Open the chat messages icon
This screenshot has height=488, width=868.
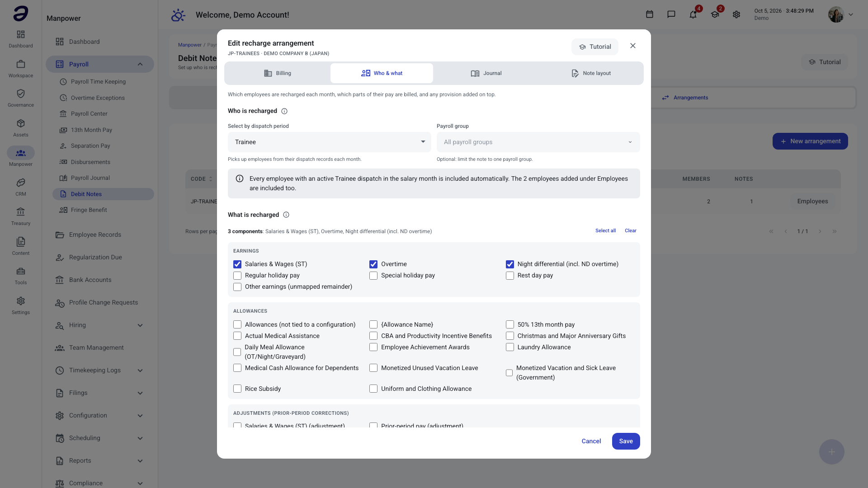point(671,14)
